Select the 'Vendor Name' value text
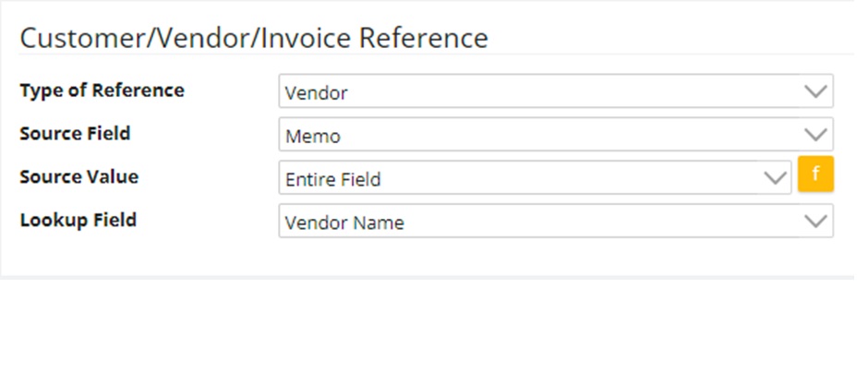 (x=344, y=223)
